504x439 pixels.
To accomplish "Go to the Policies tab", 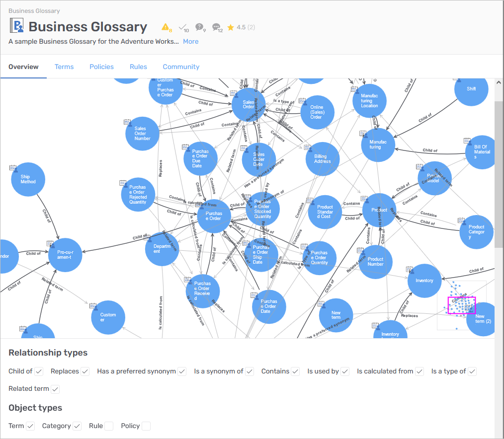I will pos(101,67).
